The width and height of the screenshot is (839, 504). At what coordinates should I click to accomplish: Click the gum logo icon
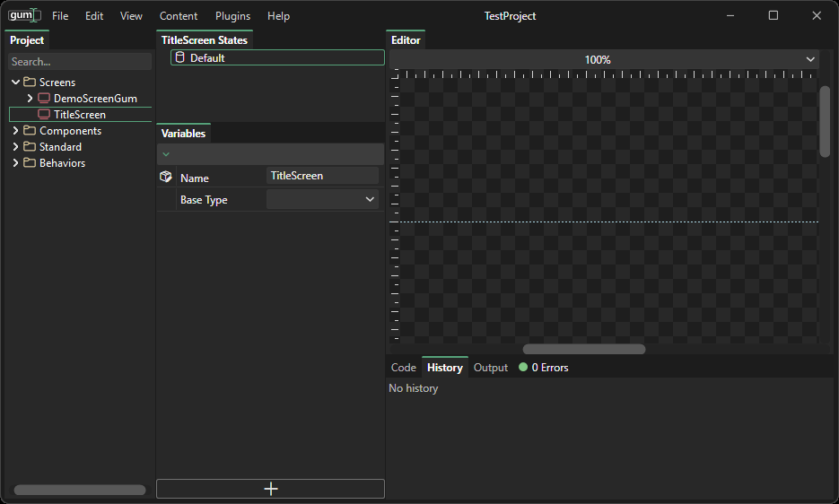[x=24, y=15]
